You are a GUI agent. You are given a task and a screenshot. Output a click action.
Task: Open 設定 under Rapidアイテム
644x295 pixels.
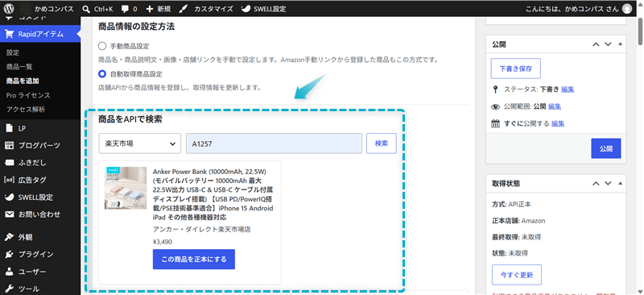13,52
